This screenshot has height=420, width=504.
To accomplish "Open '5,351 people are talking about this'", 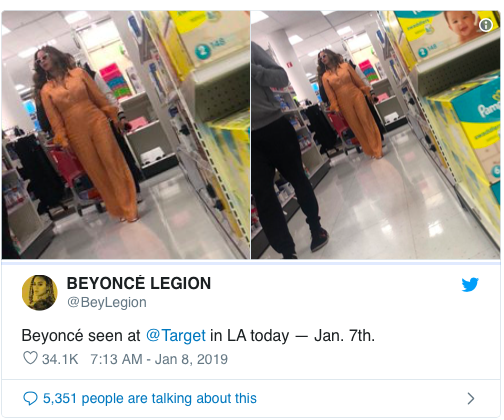I will 150,398.
